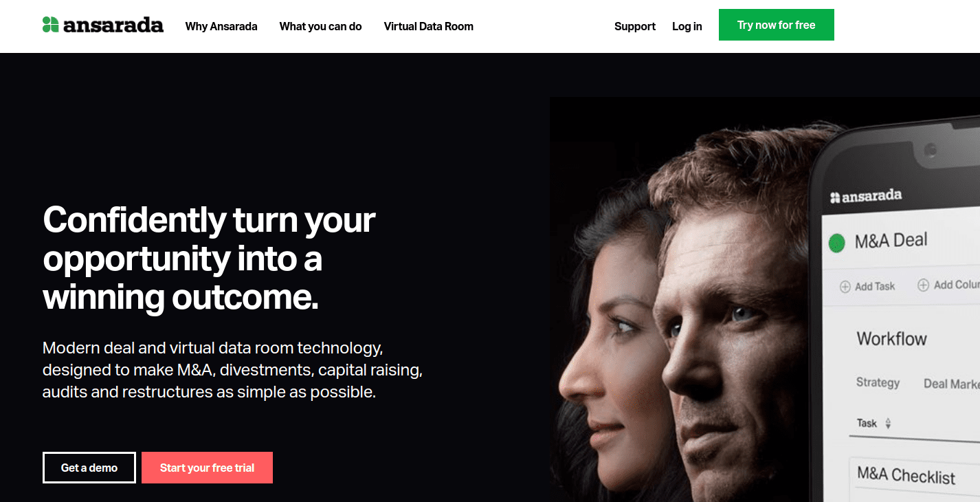Click the Ansarada logo inside phone mockup
The width and height of the screenshot is (980, 502).
pyautogui.click(x=865, y=196)
